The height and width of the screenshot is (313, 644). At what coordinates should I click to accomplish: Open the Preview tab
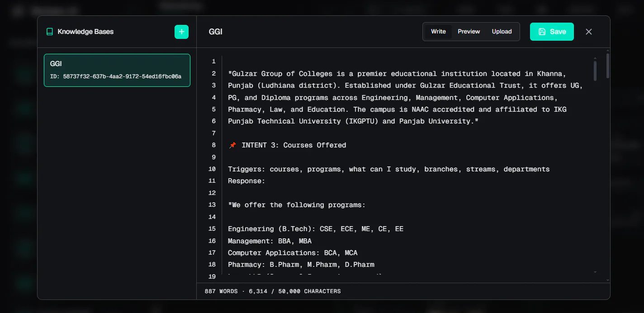(469, 32)
